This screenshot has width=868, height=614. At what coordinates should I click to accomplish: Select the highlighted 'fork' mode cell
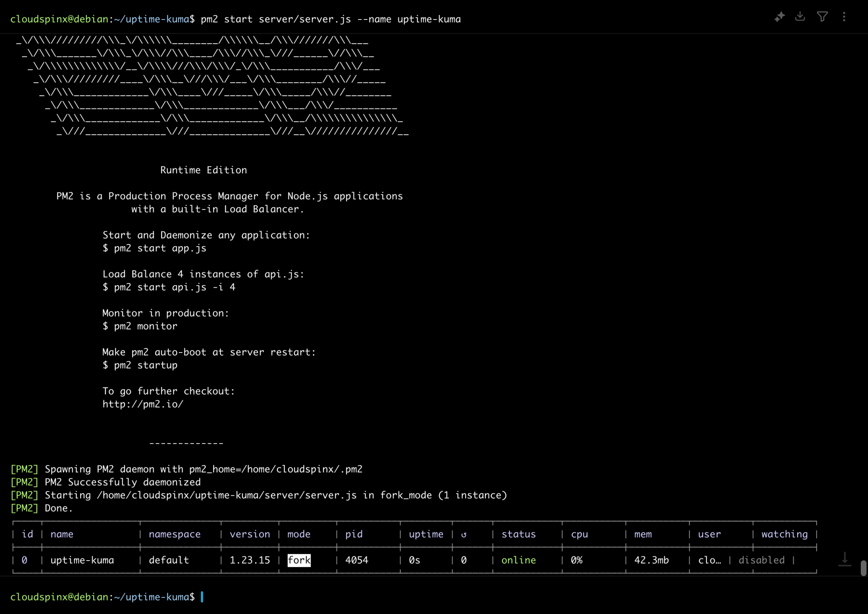(299, 560)
